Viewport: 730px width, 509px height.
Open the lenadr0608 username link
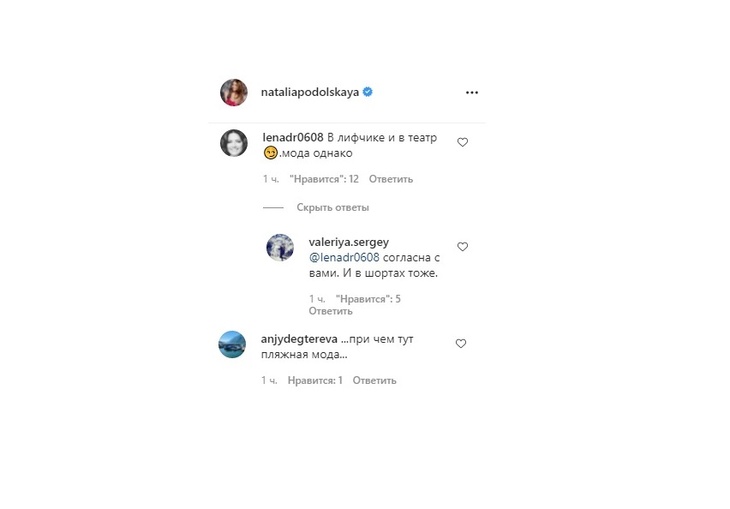coord(293,137)
